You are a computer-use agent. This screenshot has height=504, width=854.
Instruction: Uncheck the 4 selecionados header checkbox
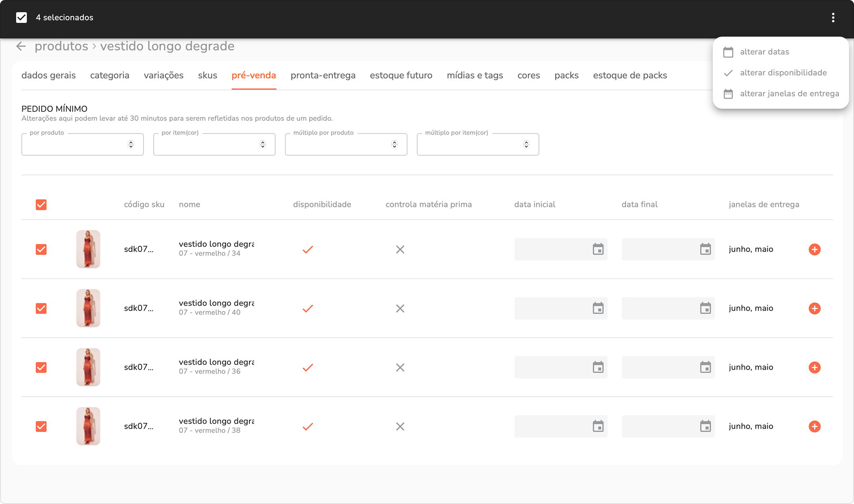click(x=21, y=17)
